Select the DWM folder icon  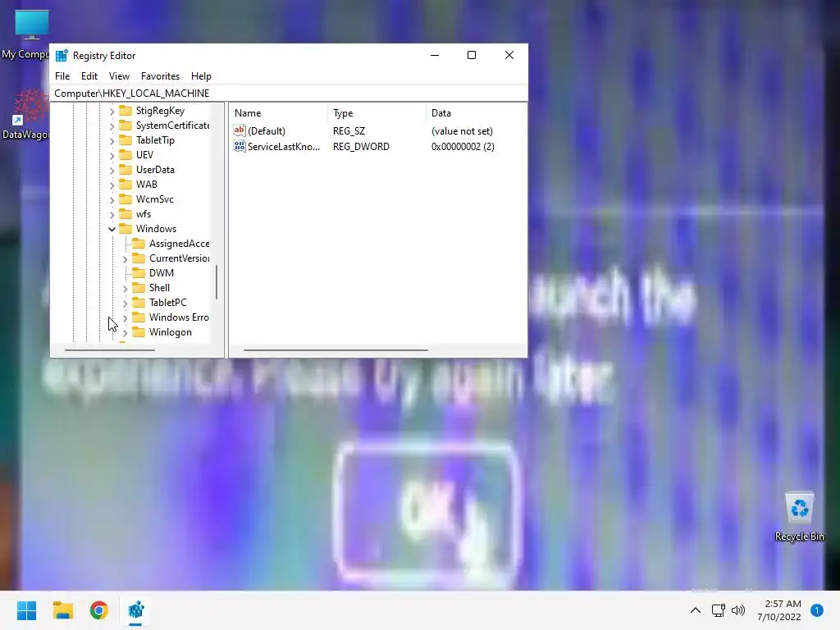click(x=139, y=272)
